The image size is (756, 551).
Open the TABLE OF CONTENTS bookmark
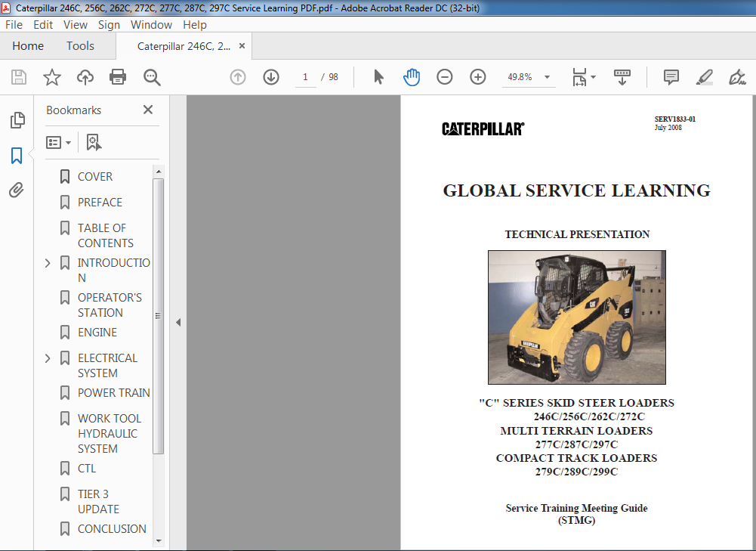[x=106, y=236]
